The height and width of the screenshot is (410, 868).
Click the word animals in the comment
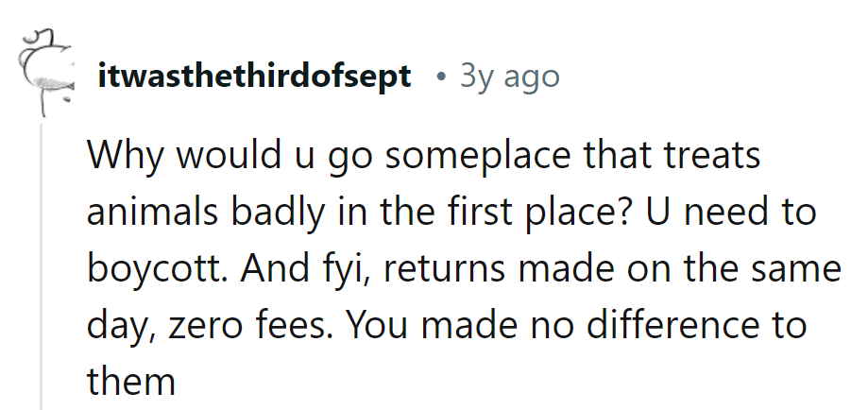[x=152, y=213]
